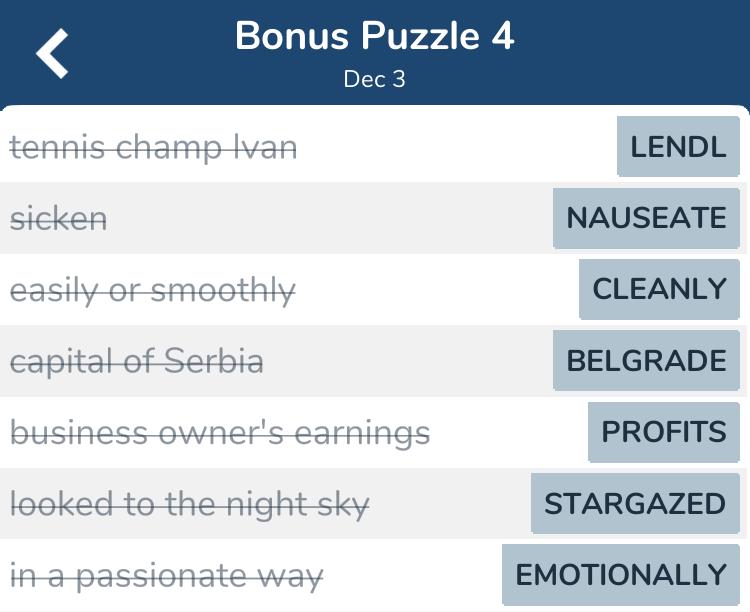Image resolution: width=750 pixels, height=612 pixels.
Task: Select the 'easily or smoothly' clue
Action: (153, 290)
